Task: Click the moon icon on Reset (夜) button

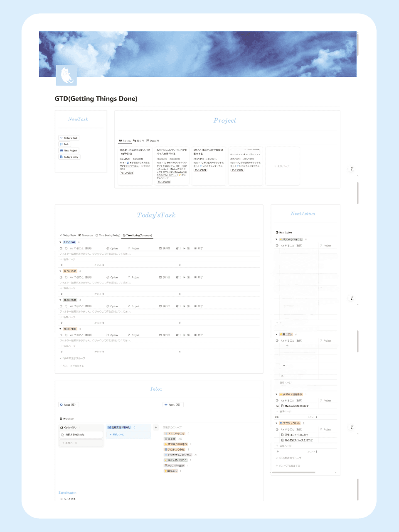Action: [62, 404]
